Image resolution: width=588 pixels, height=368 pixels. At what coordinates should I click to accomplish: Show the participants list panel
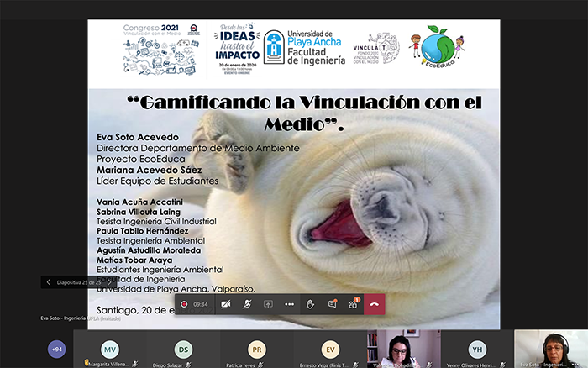[353, 304]
